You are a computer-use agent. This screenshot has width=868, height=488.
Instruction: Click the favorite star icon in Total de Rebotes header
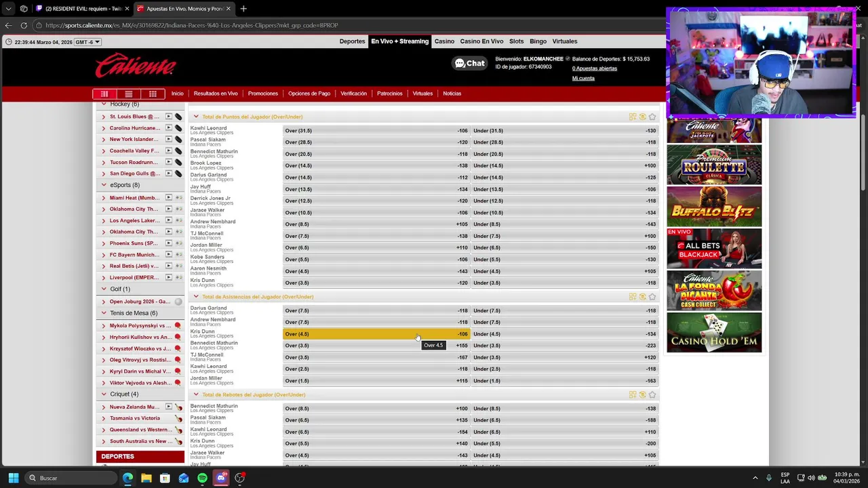coord(652,394)
